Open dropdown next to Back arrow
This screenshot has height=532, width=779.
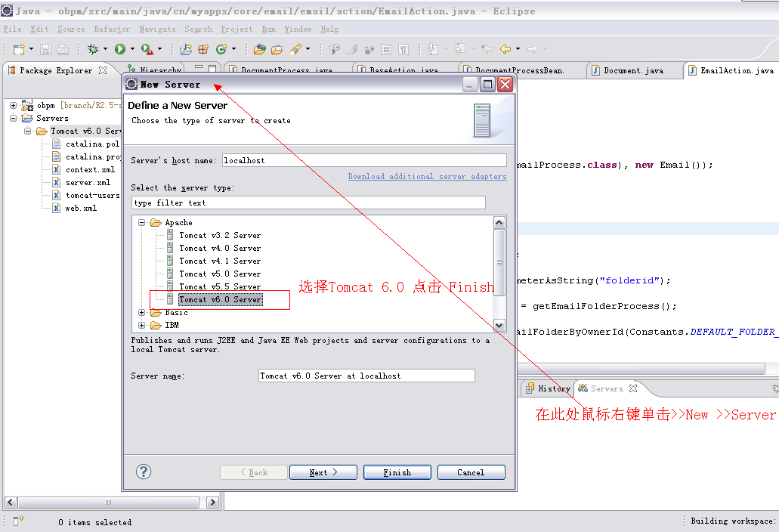tap(518, 49)
